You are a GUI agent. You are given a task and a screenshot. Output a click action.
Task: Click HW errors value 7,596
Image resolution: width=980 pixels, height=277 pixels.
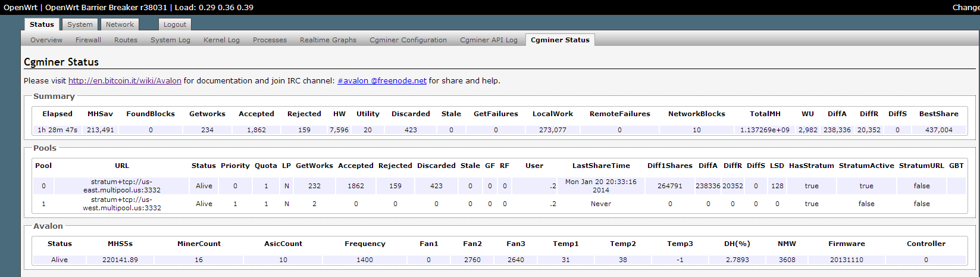coord(339,130)
